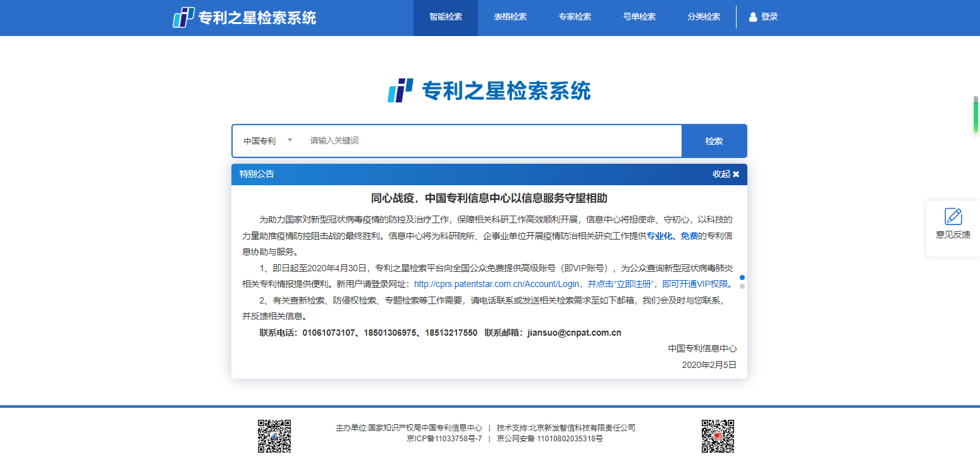Open the 中国专利 database dropdown
This screenshot has width=980, height=459.
click(x=268, y=141)
